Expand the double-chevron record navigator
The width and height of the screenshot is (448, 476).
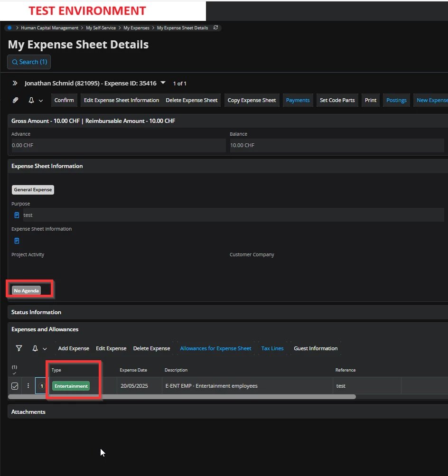(15, 83)
